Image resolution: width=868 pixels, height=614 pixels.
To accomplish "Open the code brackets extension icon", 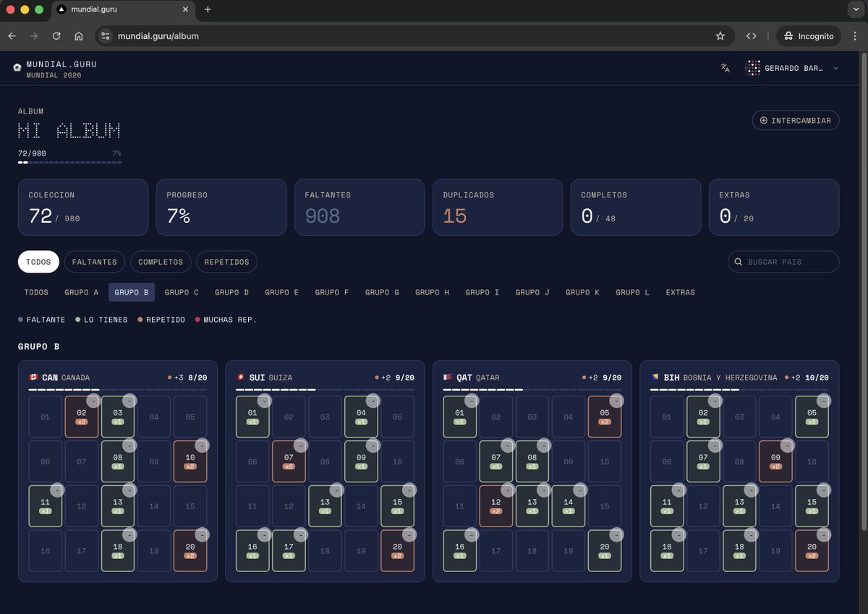I will tap(752, 36).
